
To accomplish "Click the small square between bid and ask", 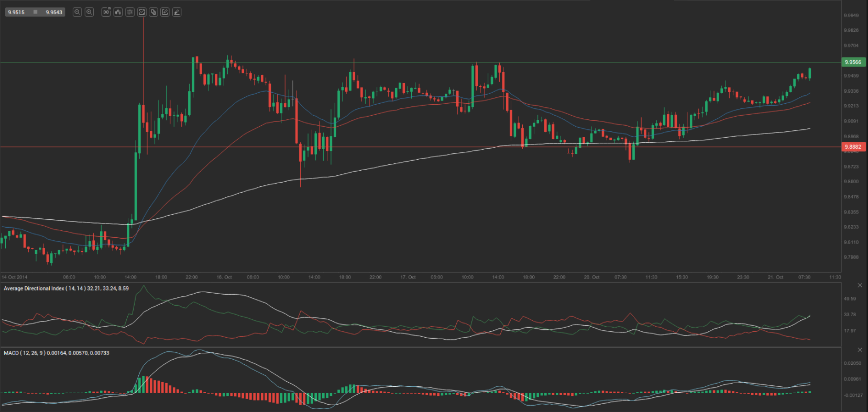I will tap(35, 12).
